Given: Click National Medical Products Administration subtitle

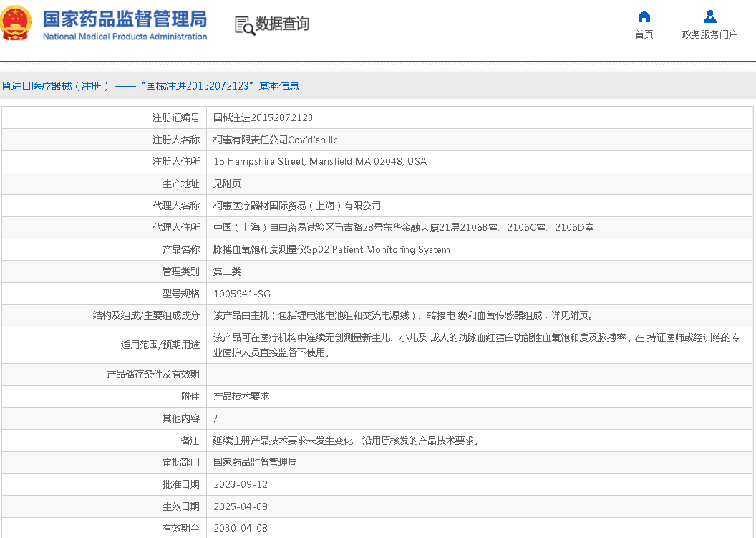Looking at the screenshot, I should (x=125, y=37).
